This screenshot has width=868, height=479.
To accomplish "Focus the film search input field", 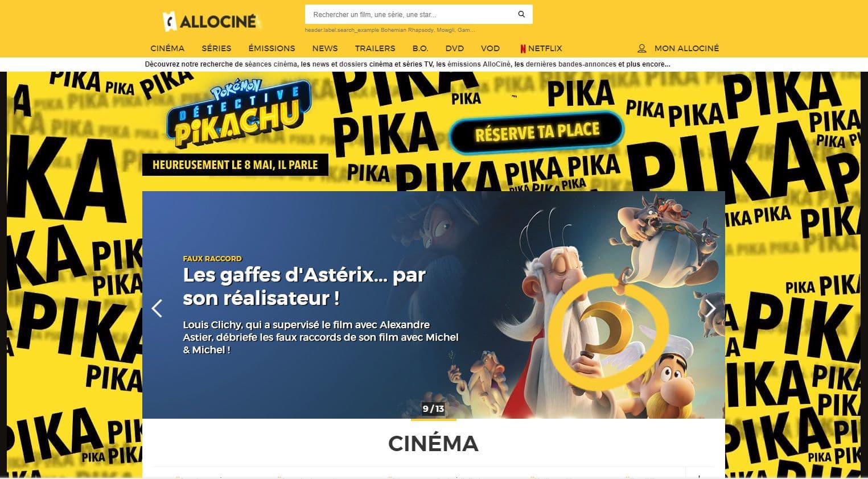I will 410,14.
